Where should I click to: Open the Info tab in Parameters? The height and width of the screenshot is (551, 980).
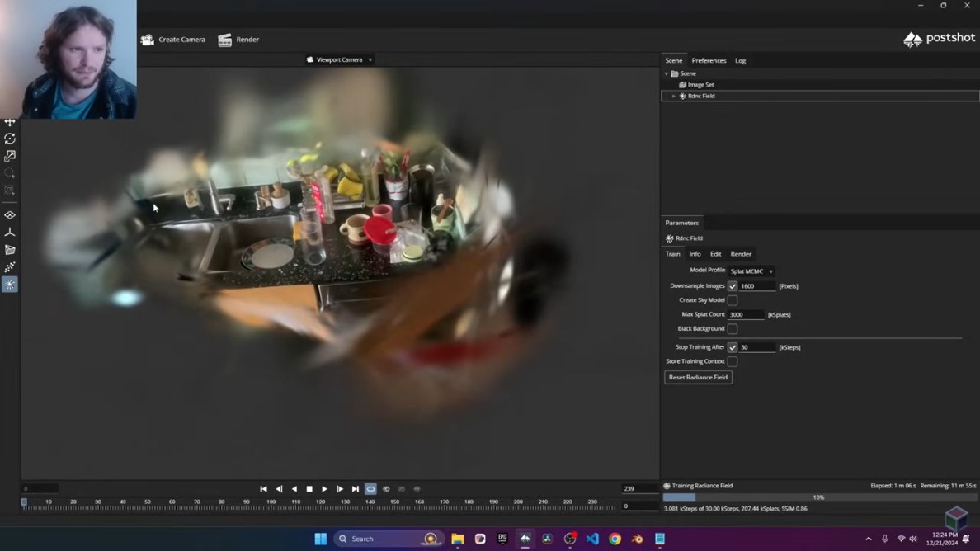tap(695, 254)
